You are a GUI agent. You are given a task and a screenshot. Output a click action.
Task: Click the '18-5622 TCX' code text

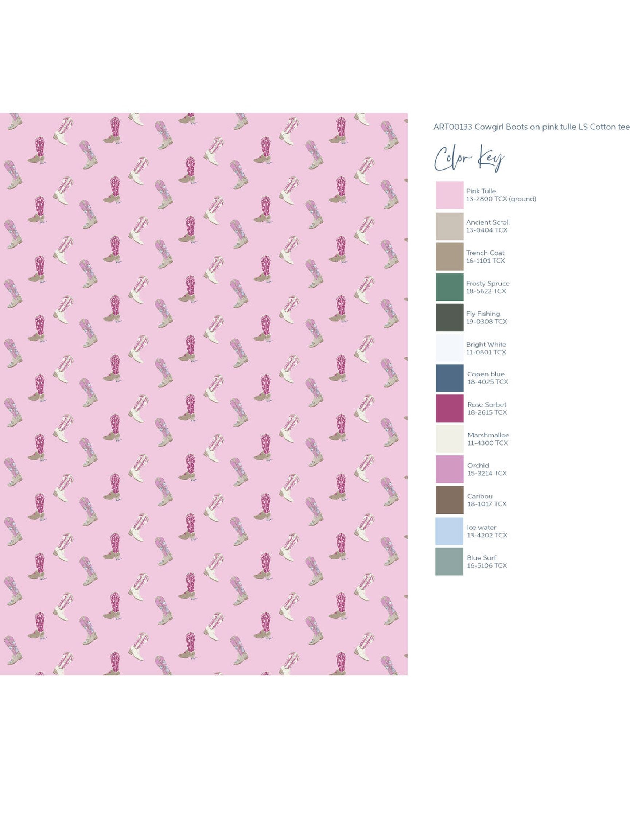point(486,291)
